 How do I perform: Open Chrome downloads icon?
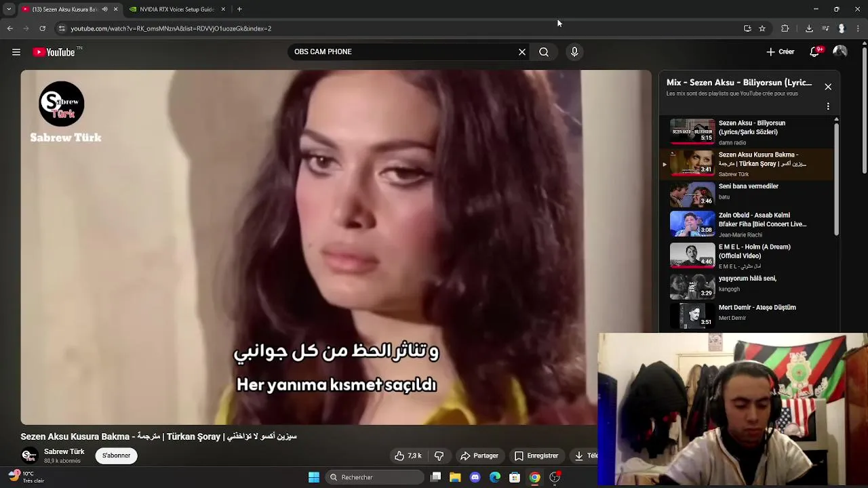pos(809,28)
